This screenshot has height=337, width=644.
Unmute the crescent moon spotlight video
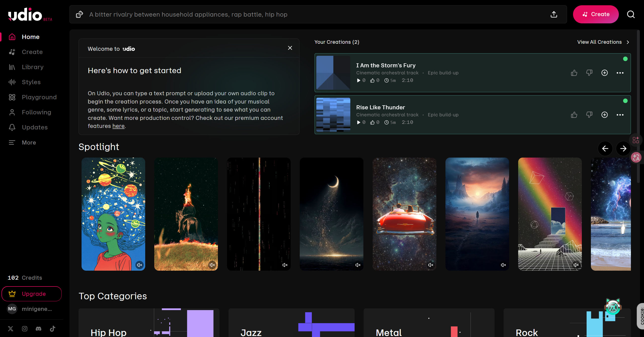click(358, 265)
